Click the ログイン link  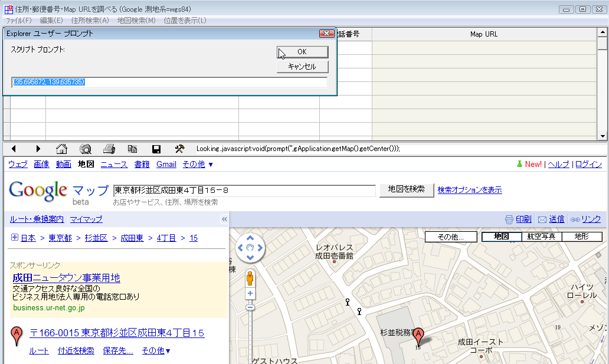[588, 165]
